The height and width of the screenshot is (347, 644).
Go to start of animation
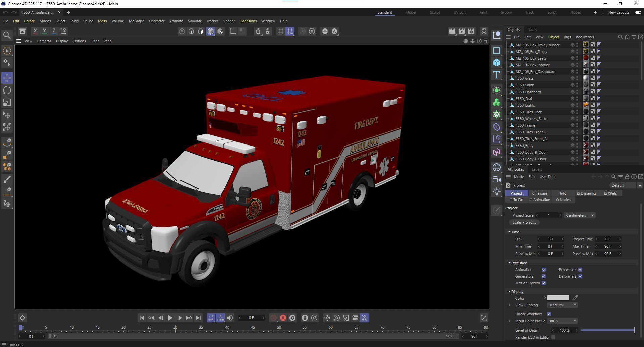[x=142, y=318]
